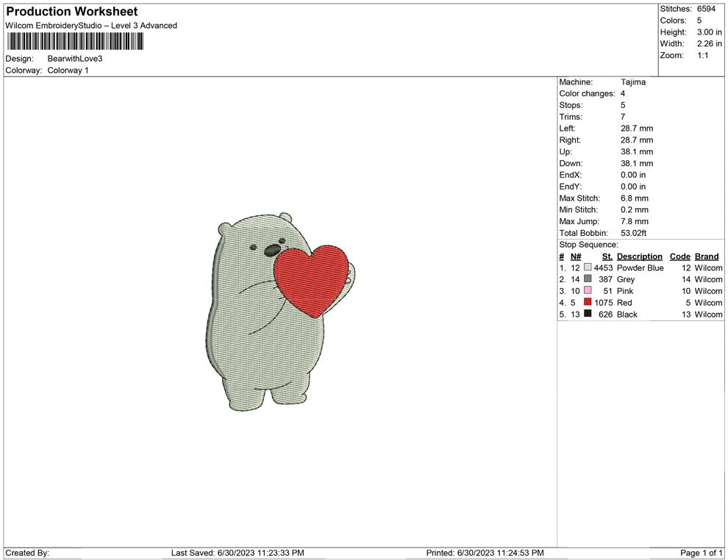Click the Powder Blue color swatch
The height and width of the screenshot is (560, 728).
588,268
